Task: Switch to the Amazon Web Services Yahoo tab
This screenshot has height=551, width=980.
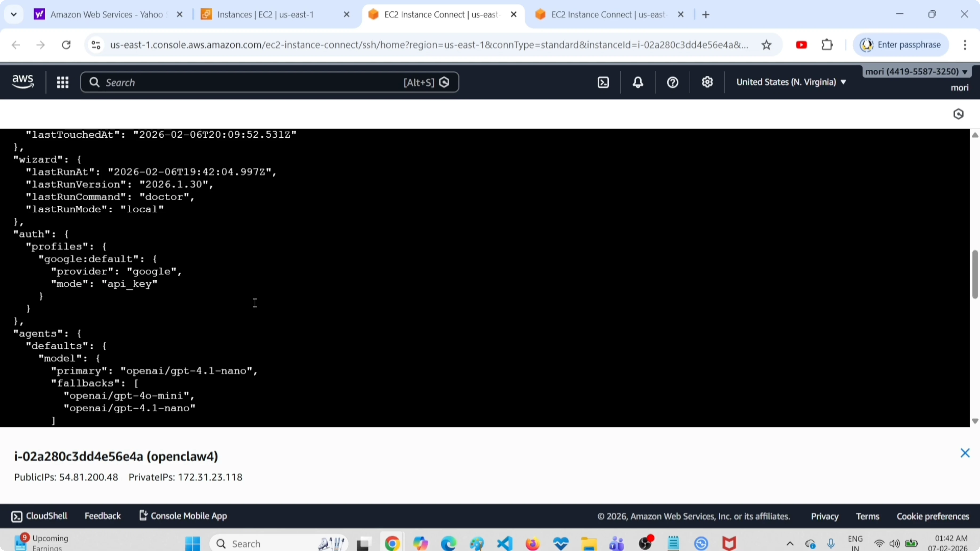Action: click(x=107, y=14)
